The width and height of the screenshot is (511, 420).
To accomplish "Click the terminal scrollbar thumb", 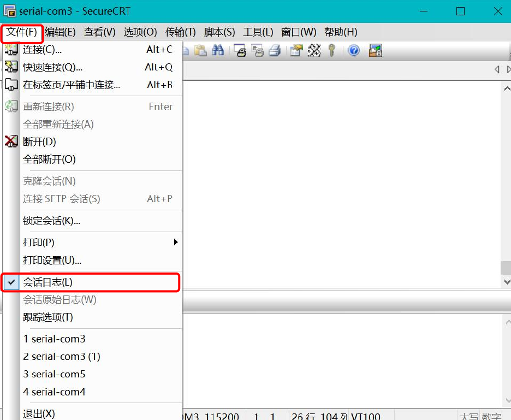I will (506, 268).
